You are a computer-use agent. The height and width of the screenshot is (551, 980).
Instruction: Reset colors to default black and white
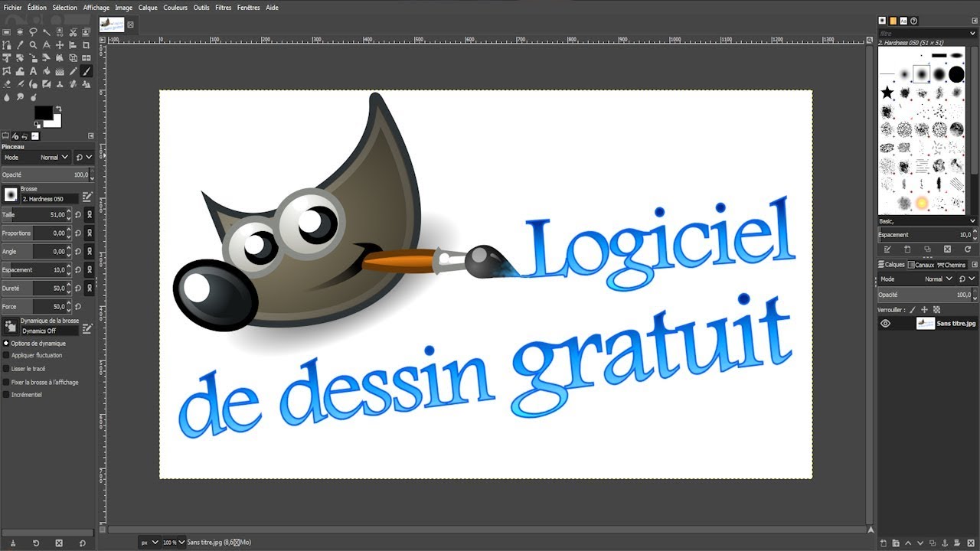click(x=38, y=125)
